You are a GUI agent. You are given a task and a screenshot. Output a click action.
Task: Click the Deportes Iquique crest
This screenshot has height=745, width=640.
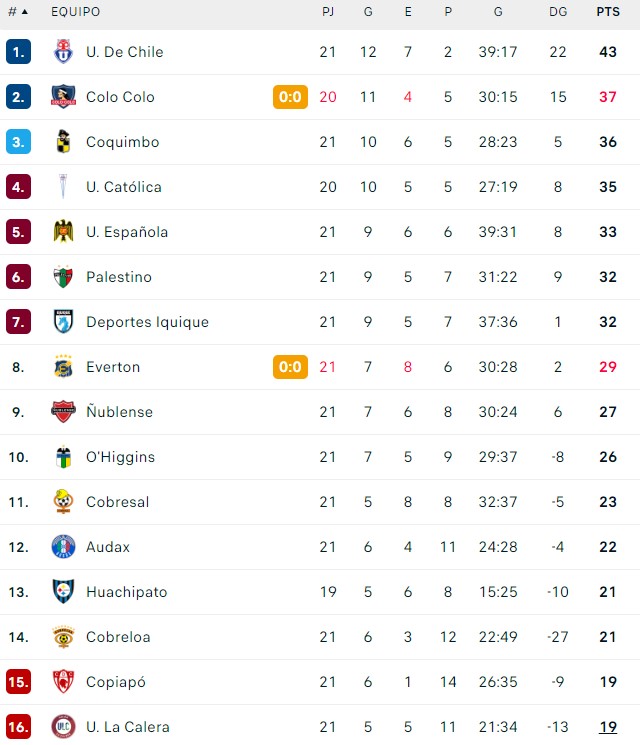point(63,322)
